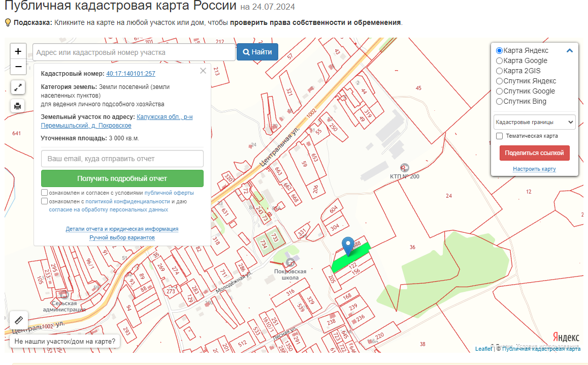The width and height of the screenshot is (588, 365).
Task: Open the Калужская обл. address link
Action: (117, 121)
